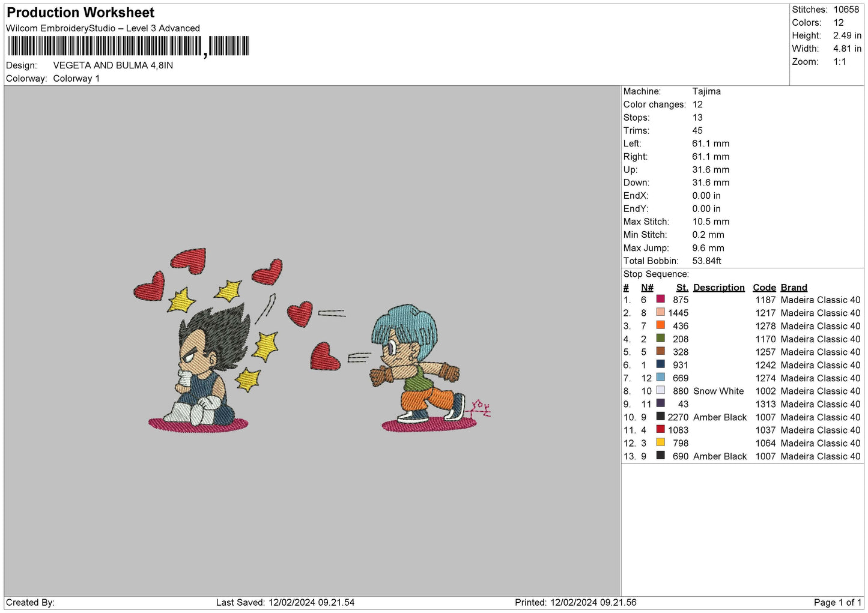Click the Code column header

pyautogui.click(x=764, y=288)
